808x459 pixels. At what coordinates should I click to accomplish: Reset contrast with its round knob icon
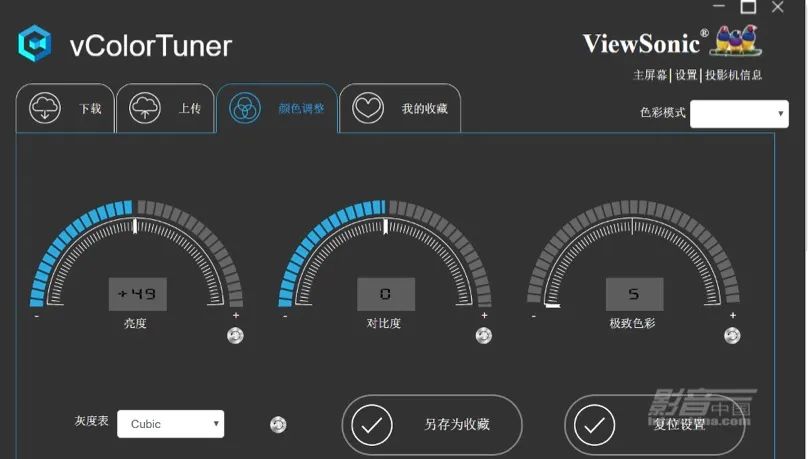(x=484, y=336)
